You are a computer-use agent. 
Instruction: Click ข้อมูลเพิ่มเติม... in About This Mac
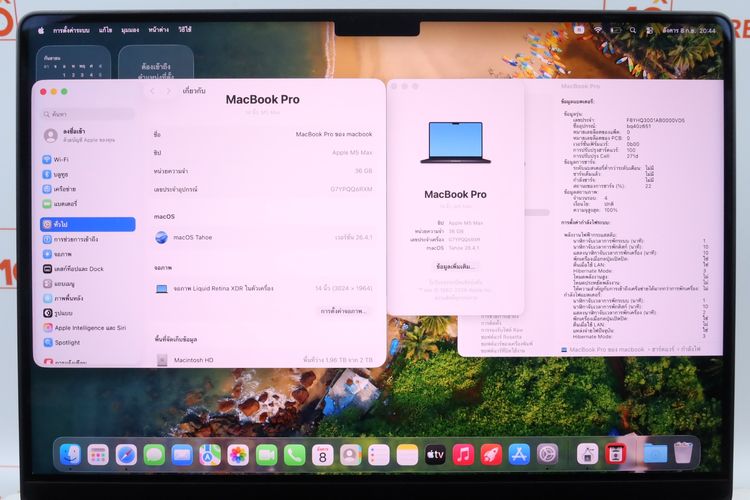point(455,267)
